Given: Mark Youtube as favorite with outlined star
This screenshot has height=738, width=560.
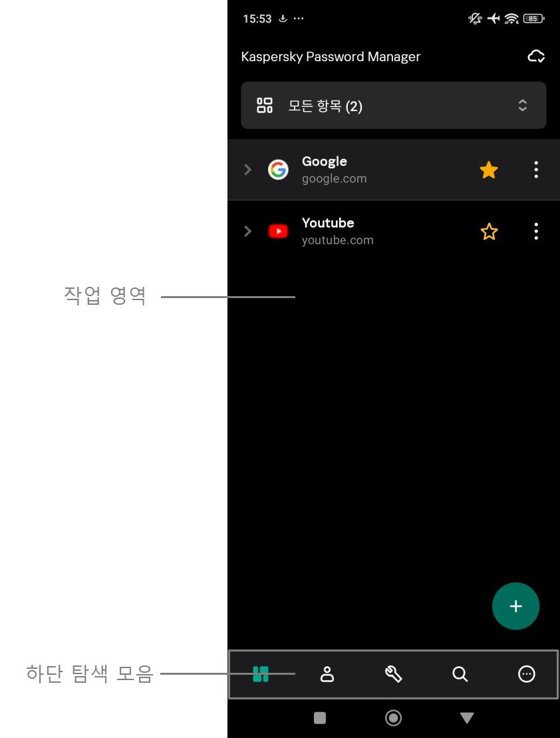Looking at the screenshot, I should (489, 232).
